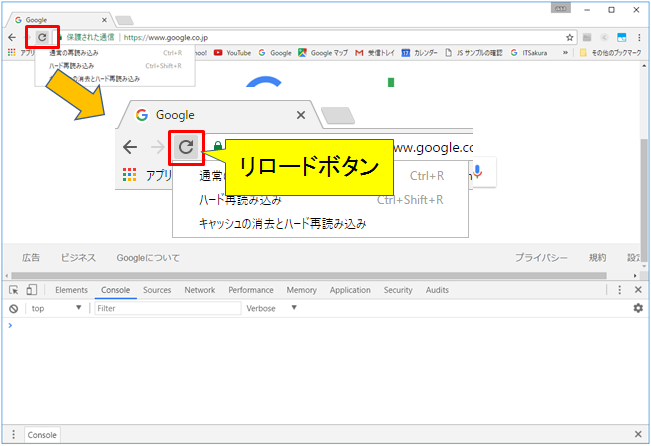This screenshot has width=651, height=446.
Task: Switch to the Elements tab
Action: click(71, 290)
